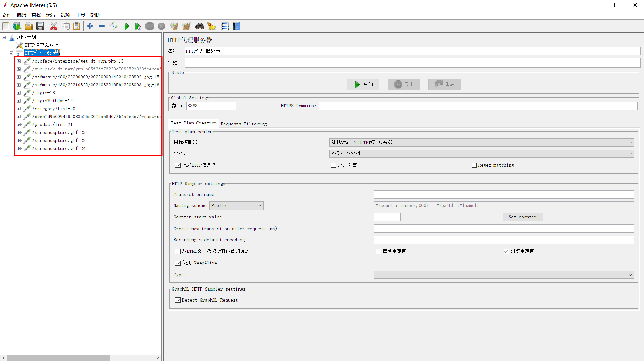Click the 停止 stop button
Image resolution: width=644 pixels, height=361 pixels.
404,84
